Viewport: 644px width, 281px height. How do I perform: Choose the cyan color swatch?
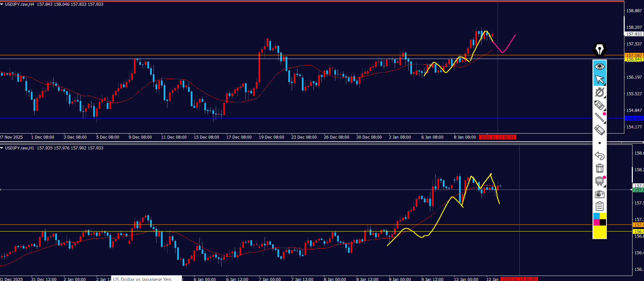596,216
